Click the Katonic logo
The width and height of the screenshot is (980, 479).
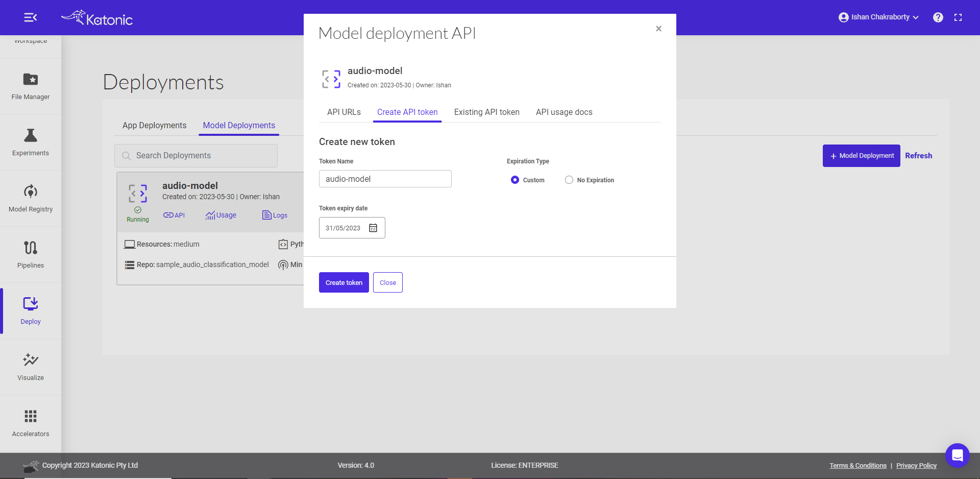(97, 18)
